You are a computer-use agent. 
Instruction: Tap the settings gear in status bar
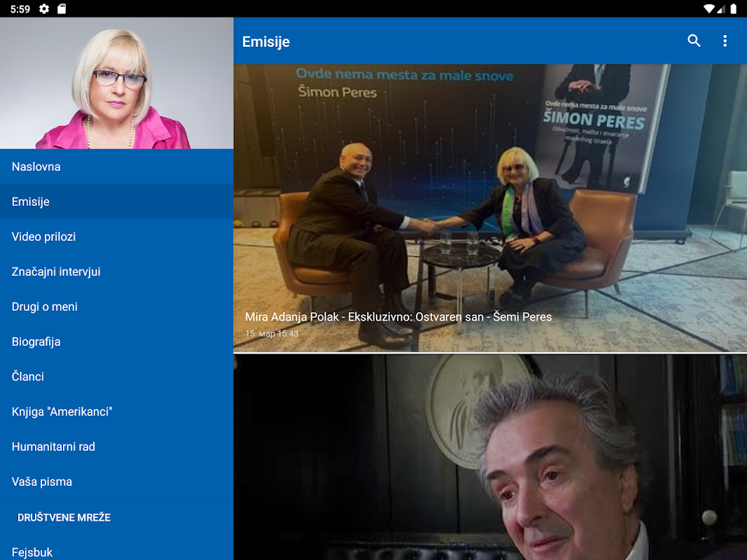pyautogui.click(x=44, y=8)
